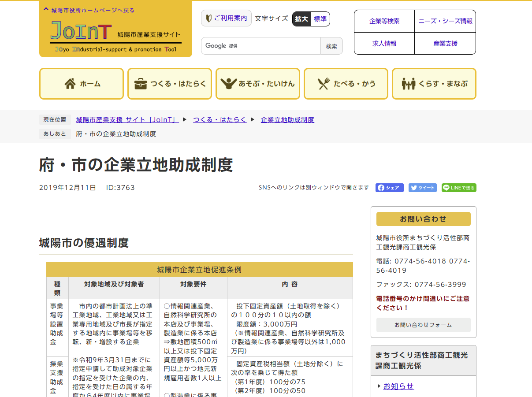Focus the Google search input field

[261, 46]
